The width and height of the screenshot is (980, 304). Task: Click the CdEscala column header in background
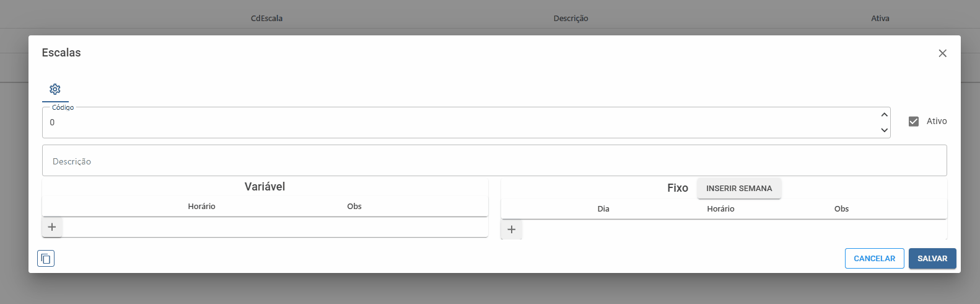[266, 19]
